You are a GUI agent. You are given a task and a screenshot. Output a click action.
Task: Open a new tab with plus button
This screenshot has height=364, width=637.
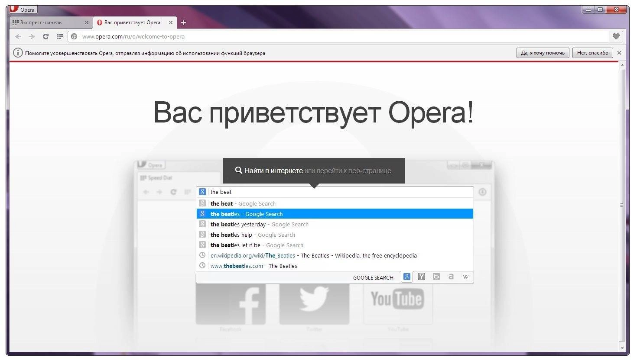183,23
